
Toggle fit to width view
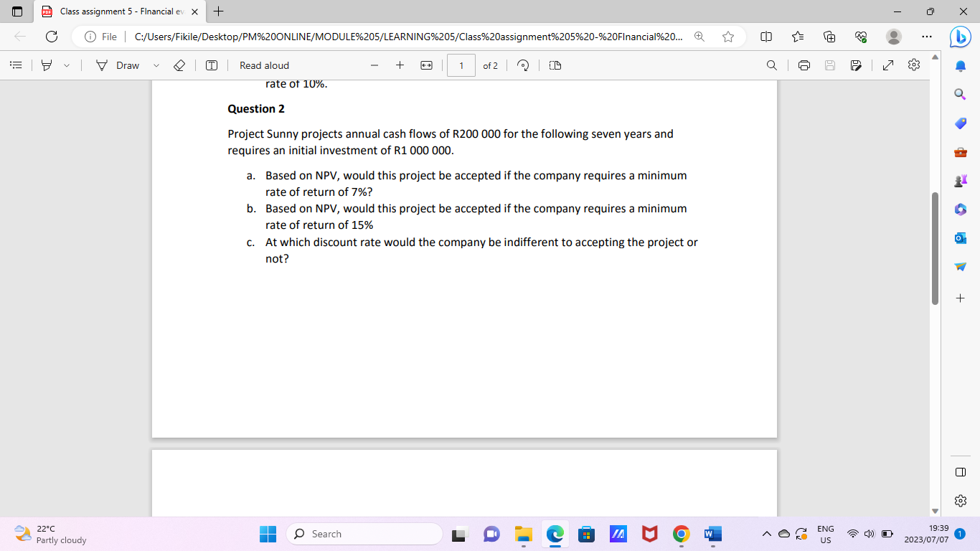pyautogui.click(x=426, y=65)
